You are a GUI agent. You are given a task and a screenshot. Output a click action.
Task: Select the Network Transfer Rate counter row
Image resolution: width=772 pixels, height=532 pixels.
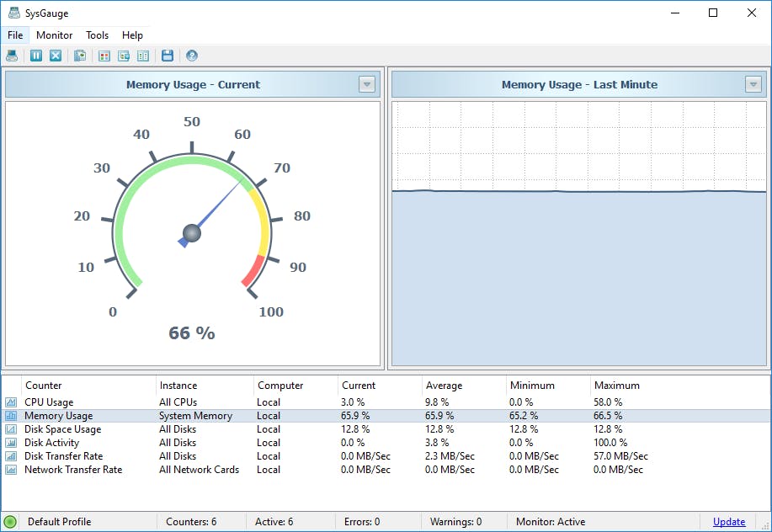pyautogui.click(x=72, y=470)
